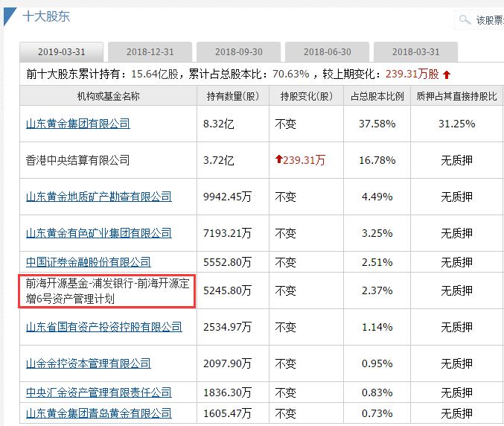Click the 31.25% pledge ratio
504x426 pixels.
coord(457,124)
